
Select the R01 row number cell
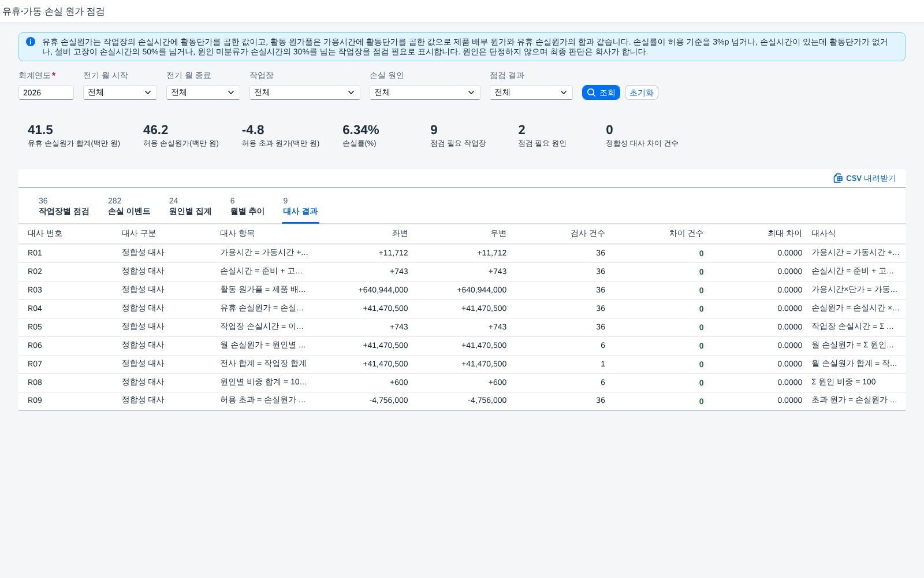(x=35, y=253)
